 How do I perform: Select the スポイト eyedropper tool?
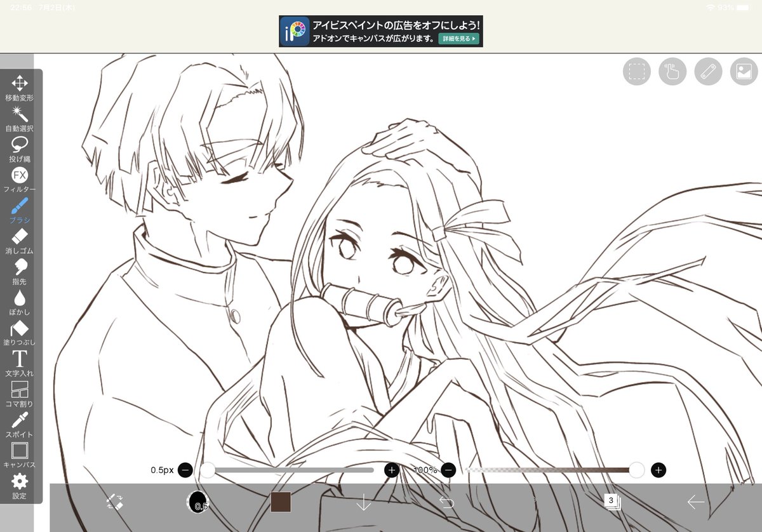click(20, 425)
